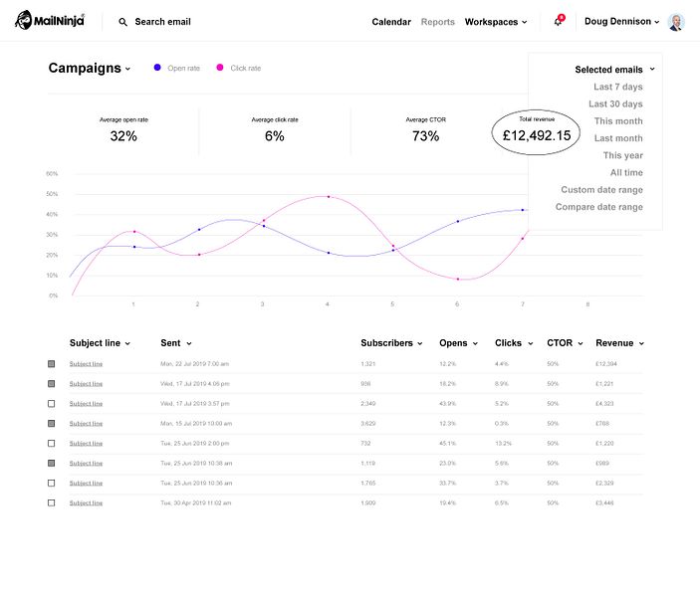
Task: Open the Doug Dennison account menu
Action: click(x=621, y=22)
